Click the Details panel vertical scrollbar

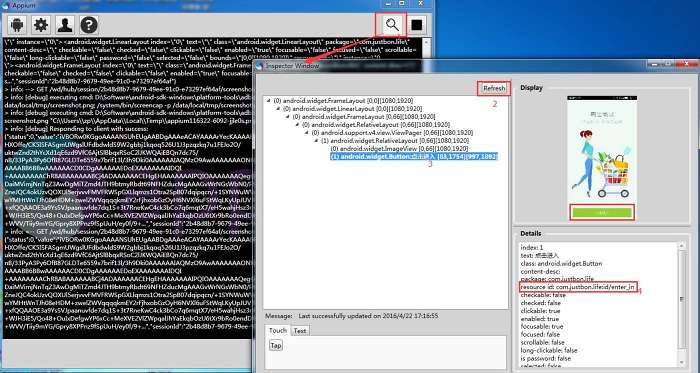click(x=681, y=303)
